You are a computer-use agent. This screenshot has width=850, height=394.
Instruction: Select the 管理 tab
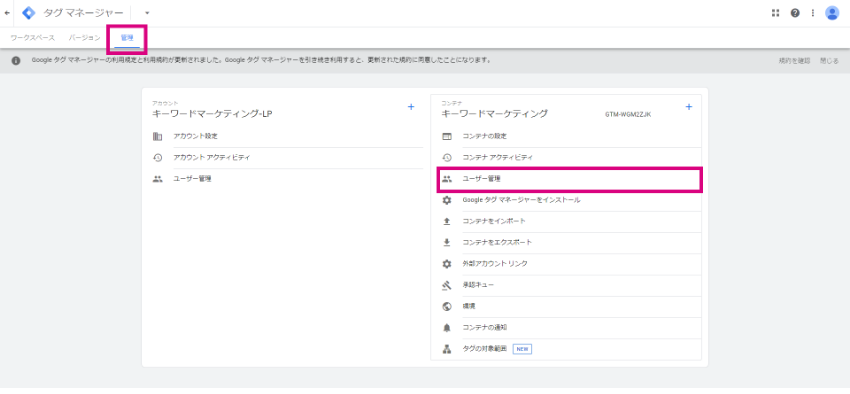pyautogui.click(x=127, y=38)
